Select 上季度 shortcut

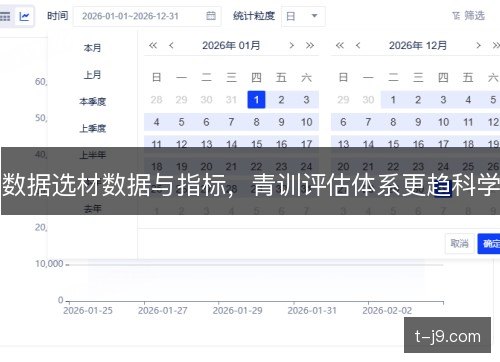[92, 128]
